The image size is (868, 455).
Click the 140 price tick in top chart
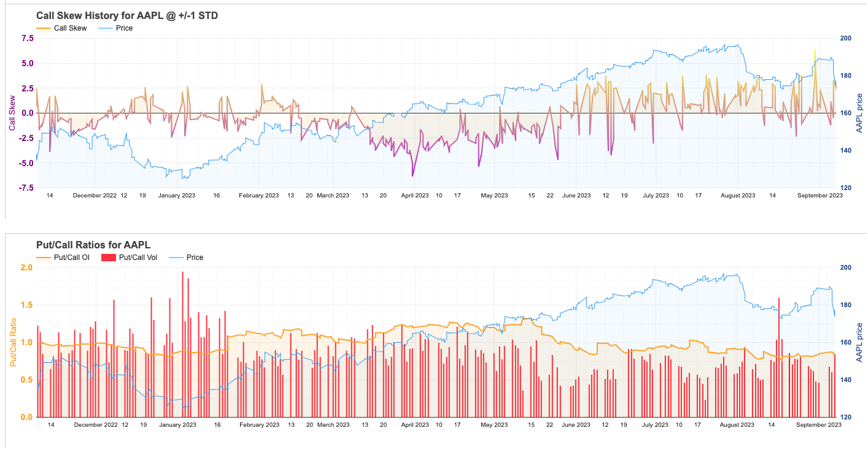pyautogui.click(x=845, y=150)
